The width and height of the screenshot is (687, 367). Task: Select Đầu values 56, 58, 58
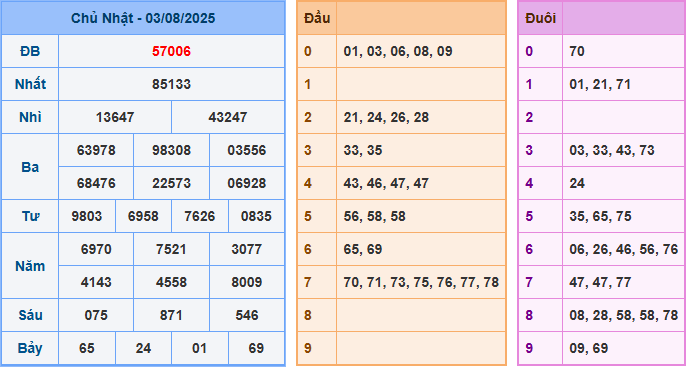point(374,216)
